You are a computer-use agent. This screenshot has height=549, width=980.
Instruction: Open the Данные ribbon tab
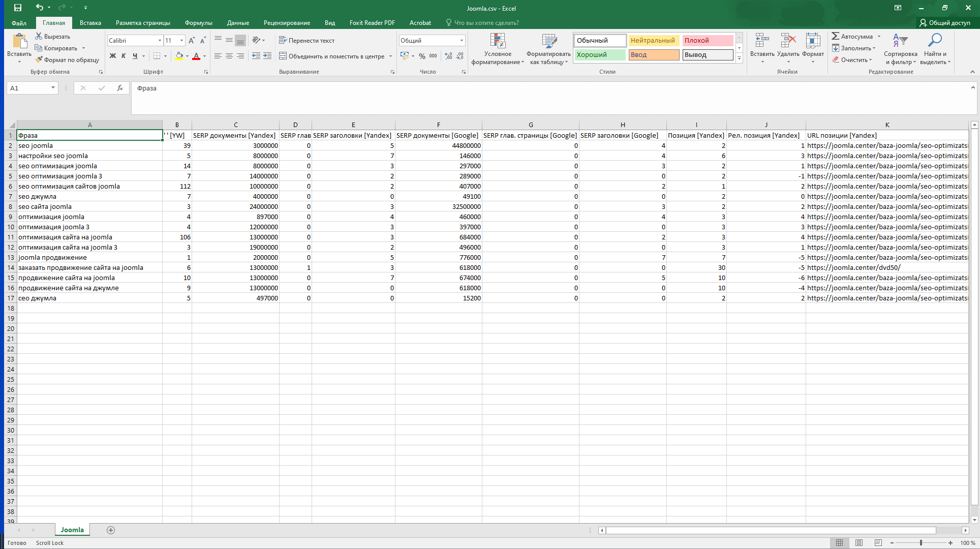(238, 23)
